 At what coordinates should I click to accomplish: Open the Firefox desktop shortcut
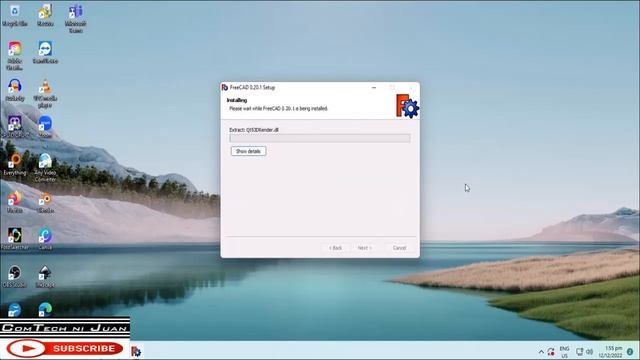[15, 202]
